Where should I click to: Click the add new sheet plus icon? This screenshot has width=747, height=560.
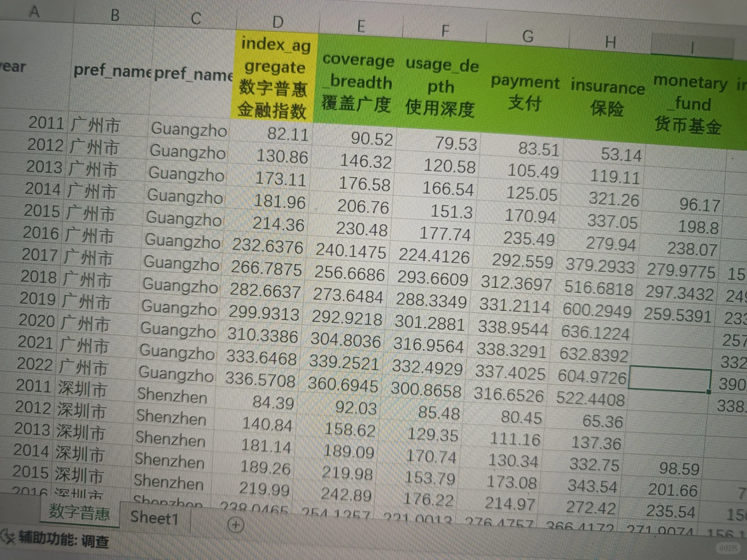click(236, 525)
